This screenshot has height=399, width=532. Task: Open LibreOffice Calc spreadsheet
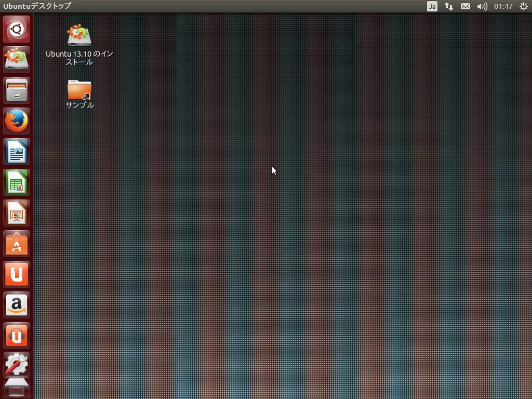tap(17, 182)
